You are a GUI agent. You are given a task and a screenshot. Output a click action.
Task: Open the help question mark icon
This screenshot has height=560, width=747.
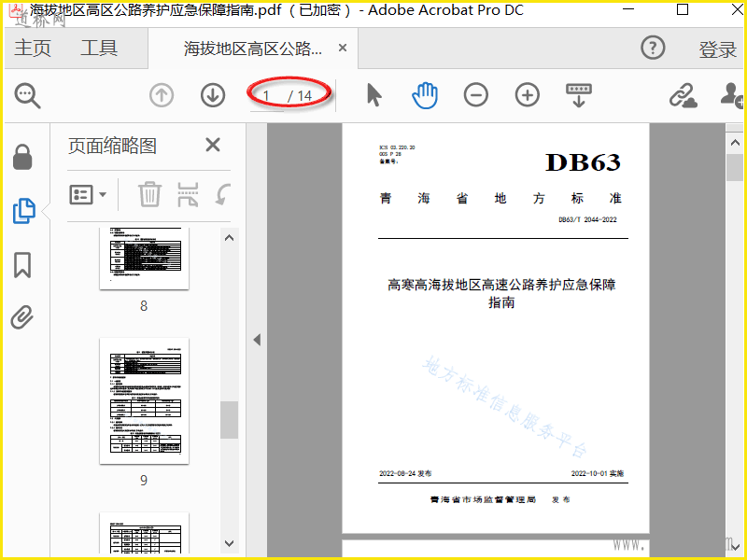(653, 48)
